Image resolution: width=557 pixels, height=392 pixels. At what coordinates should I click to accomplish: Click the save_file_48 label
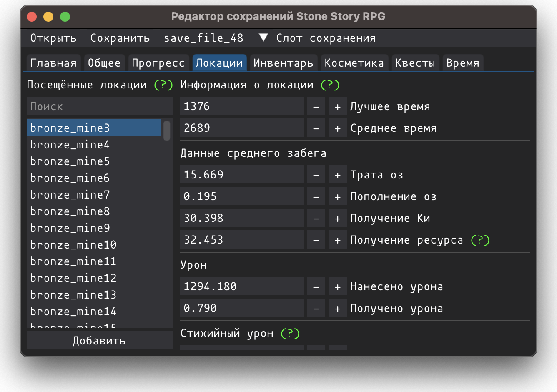203,38
